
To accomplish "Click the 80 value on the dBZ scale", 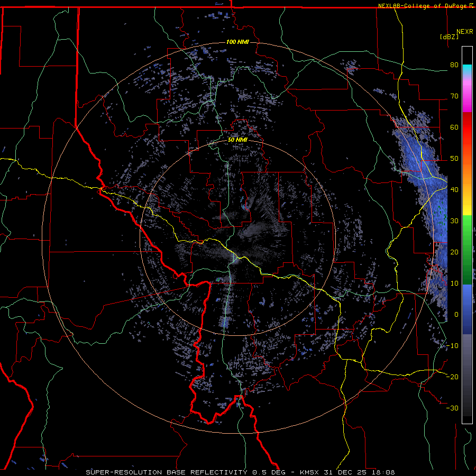I will pyautogui.click(x=454, y=65).
